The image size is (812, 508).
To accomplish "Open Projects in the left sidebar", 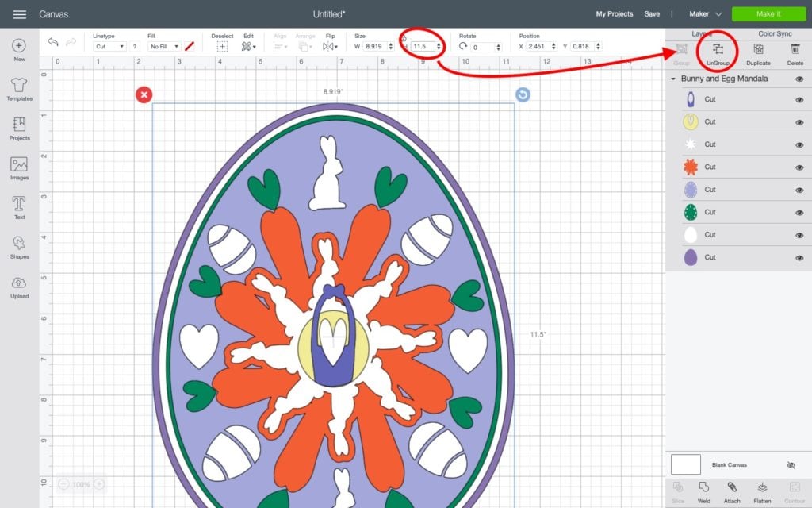I will pos(19,129).
